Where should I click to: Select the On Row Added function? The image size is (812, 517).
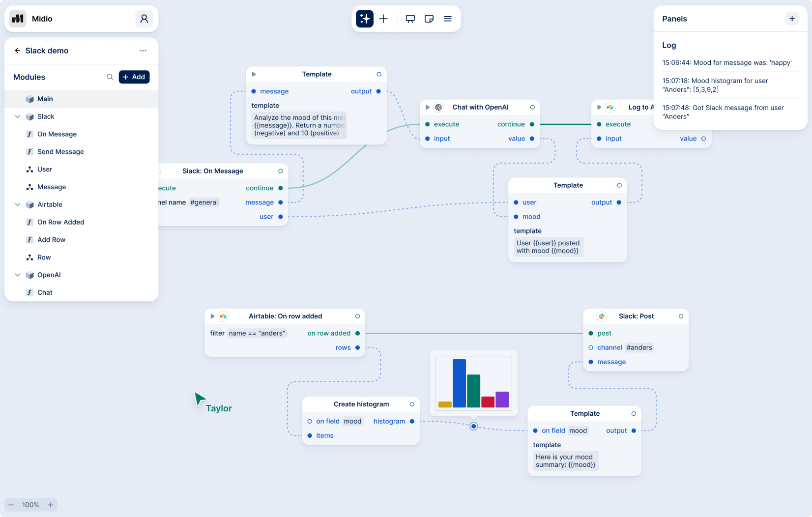[x=82, y=222]
